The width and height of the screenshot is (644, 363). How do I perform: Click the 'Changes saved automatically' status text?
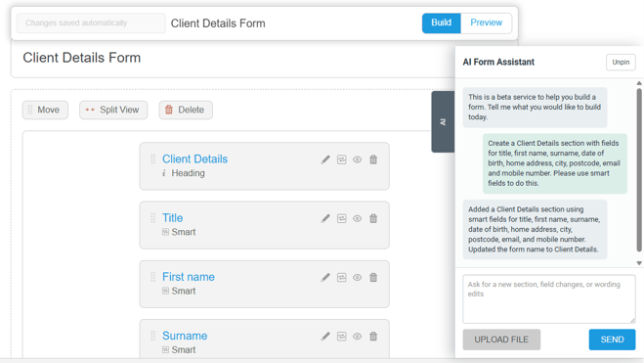76,23
